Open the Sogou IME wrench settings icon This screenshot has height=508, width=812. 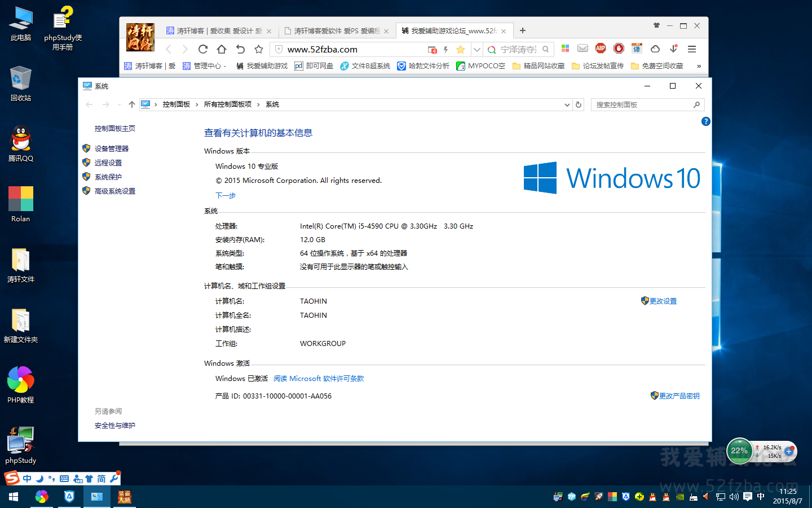pyautogui.click(x=114, y=478)
